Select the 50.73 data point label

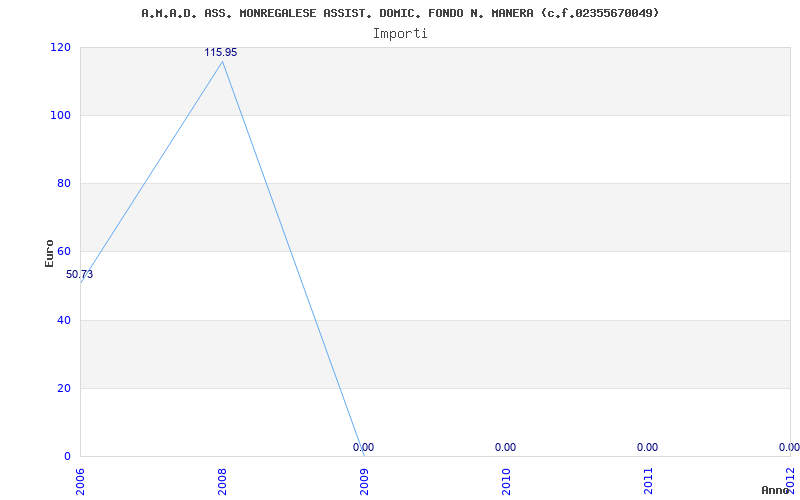point(80,274)
